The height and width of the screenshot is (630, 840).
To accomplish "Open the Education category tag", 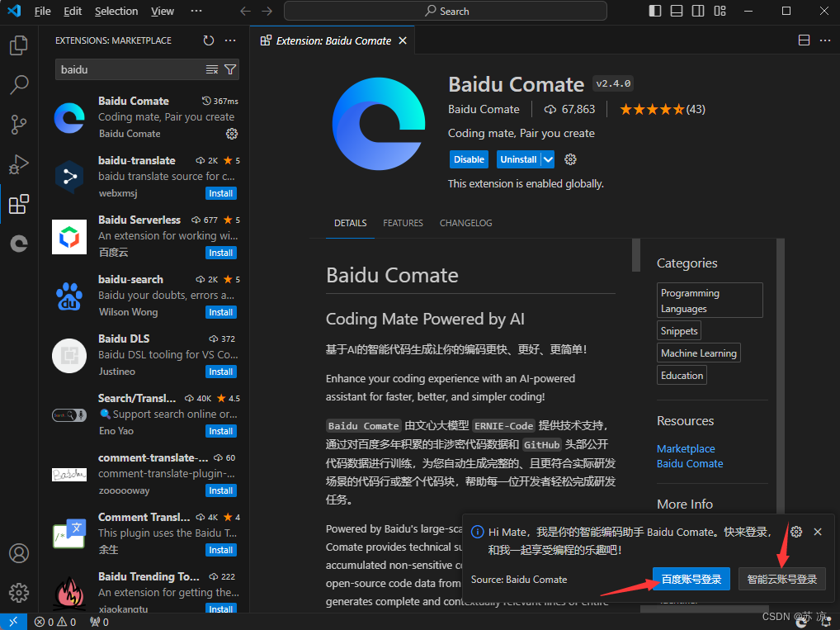I will 682,376.
